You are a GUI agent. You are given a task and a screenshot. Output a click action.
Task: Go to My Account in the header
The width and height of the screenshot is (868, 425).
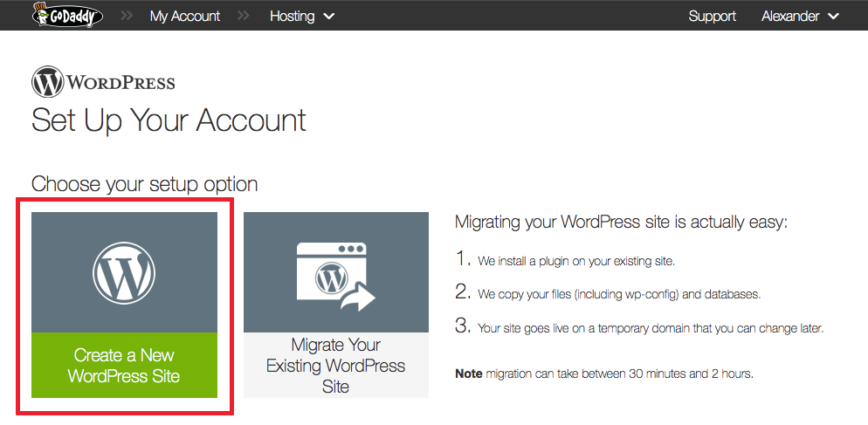[185, 16]
